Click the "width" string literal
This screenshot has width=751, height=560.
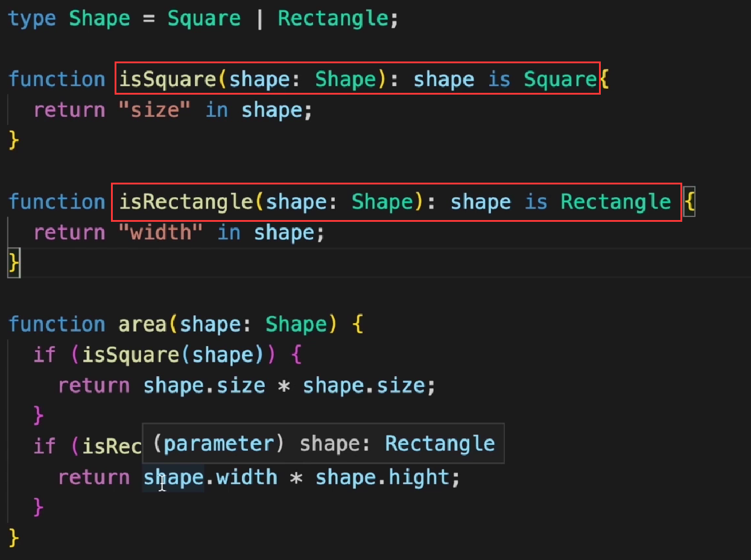(162, 233)
